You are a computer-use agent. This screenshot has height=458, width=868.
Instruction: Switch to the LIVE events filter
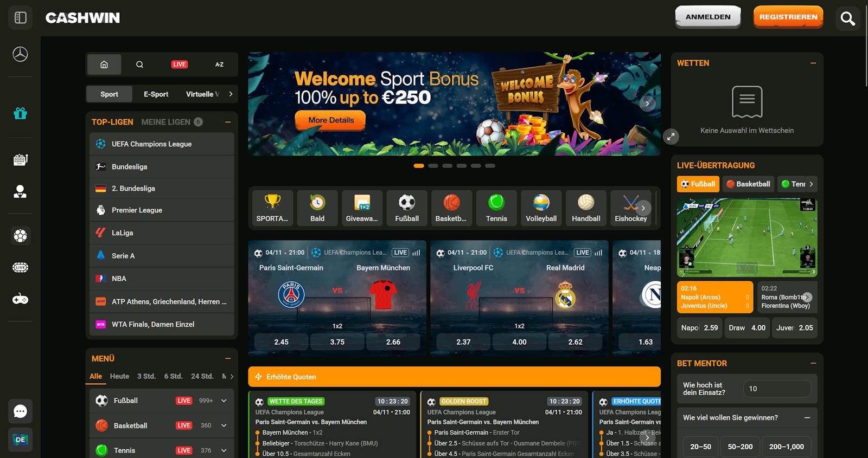180,64
